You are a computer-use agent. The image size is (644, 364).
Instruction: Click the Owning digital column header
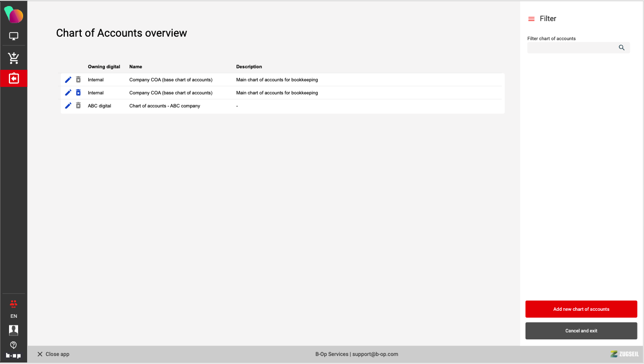tap(104, 67)
